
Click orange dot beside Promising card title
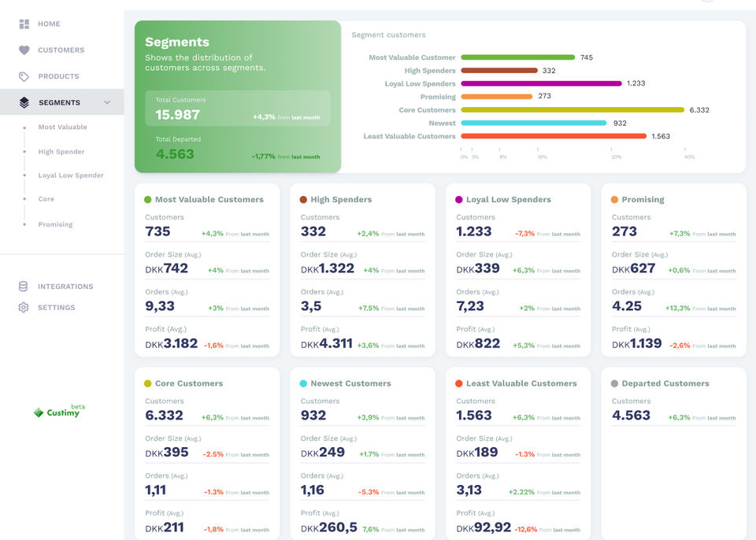[x=614, y=200]
